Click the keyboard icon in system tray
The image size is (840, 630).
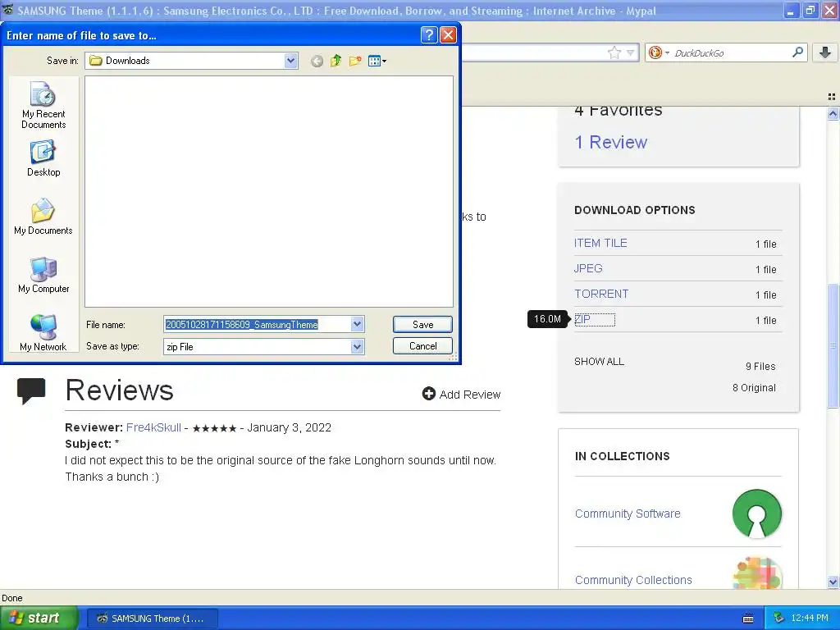pyautogui.click(x=748, y=619)
